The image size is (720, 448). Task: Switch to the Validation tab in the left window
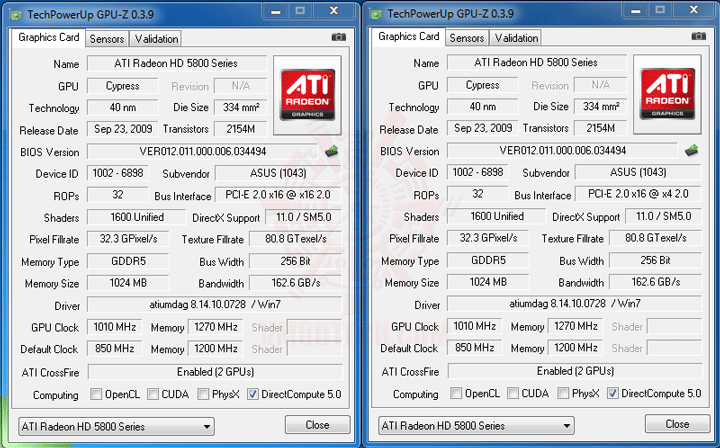coord(156,39)
